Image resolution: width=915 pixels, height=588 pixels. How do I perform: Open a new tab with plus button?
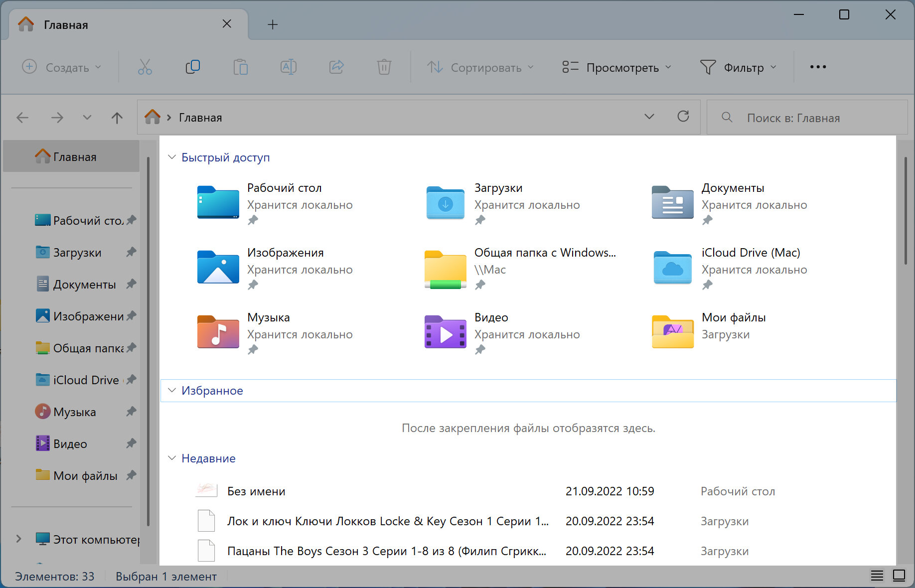(x=273, y=24)
